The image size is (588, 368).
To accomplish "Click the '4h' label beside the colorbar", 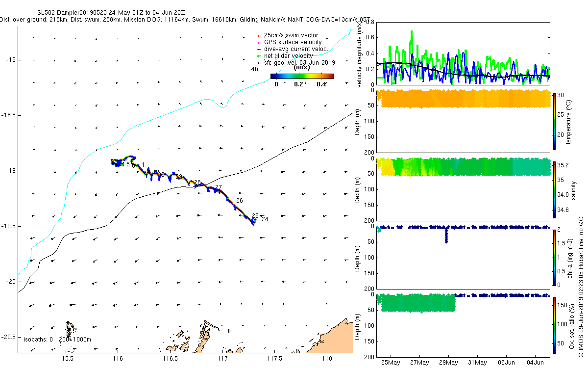I will point(254,70).
